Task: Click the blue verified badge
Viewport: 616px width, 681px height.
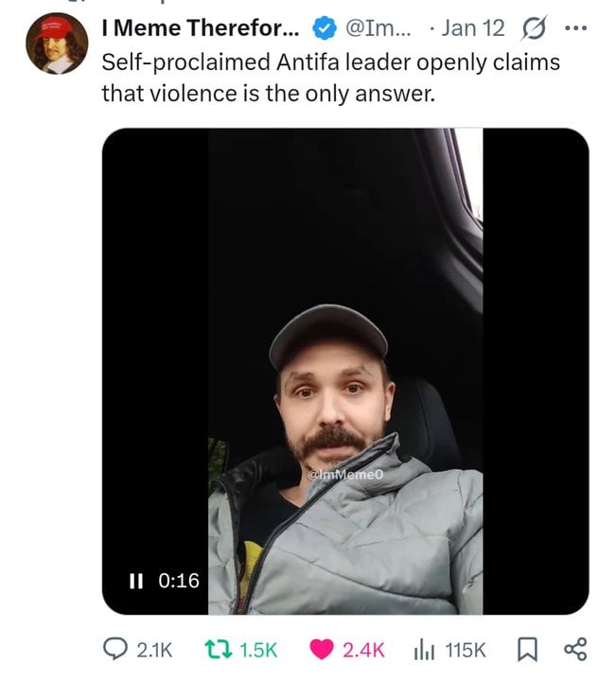Action: [x=322, y=28]
